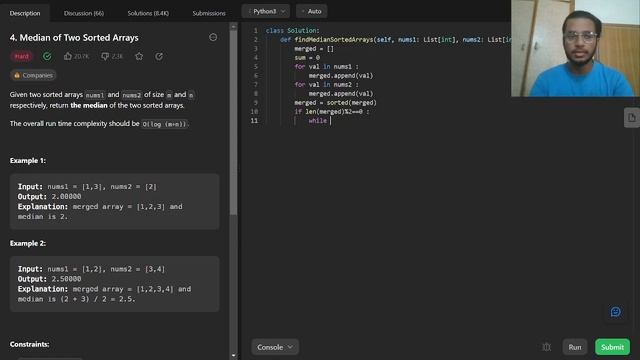Run the code
Image resolution: width=640 pixels, height=360 pixels.
pos(575,347)
